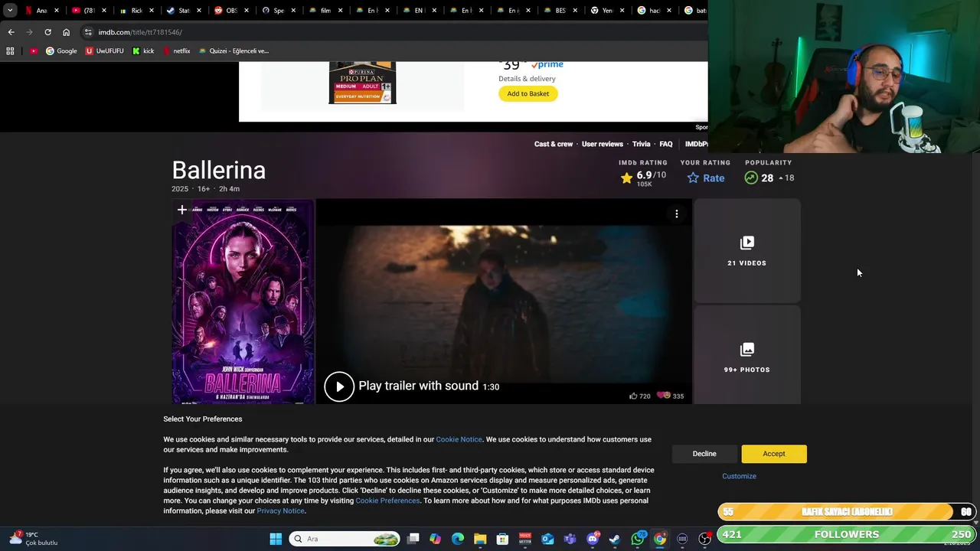Image resolution: width=980 pixels, height=551 pixels.
Task: Reload the IMDb page
Action: coord(47,32)
